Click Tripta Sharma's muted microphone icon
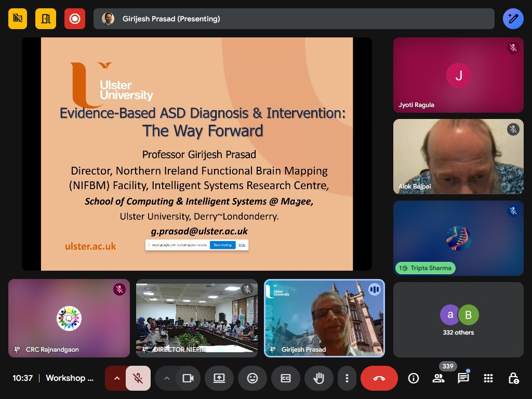This screenshot has height=399, width=532. point(513,211)
